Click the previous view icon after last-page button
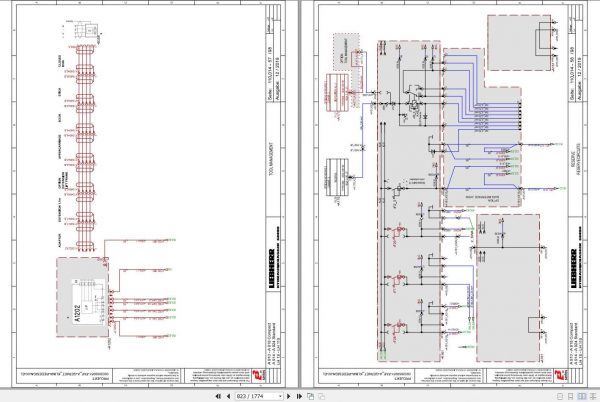600x402 pixels. point(311,396)
